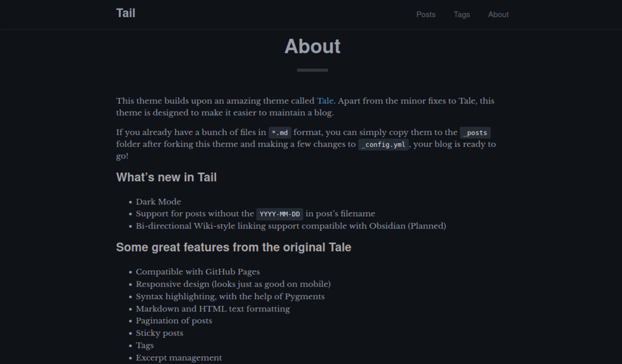Click the Syntax highlighting list entry
This screenshot has width=622, height=364.
pos(230,296)
